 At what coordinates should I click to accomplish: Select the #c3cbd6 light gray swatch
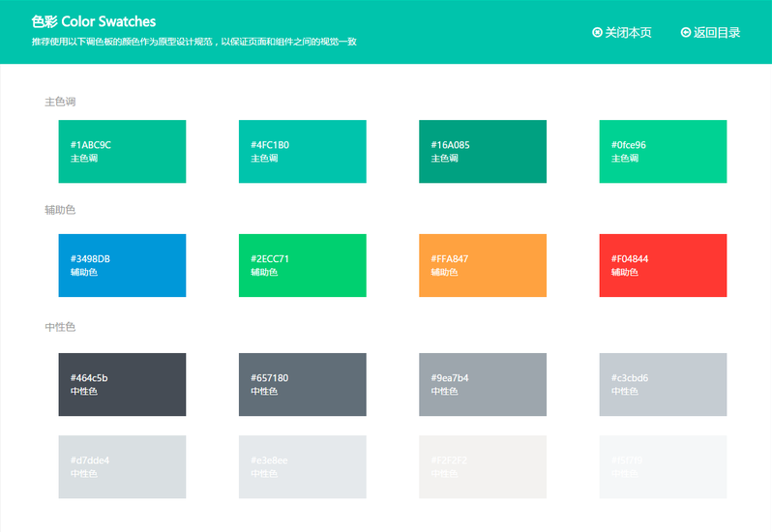click(x=663, y=385)
